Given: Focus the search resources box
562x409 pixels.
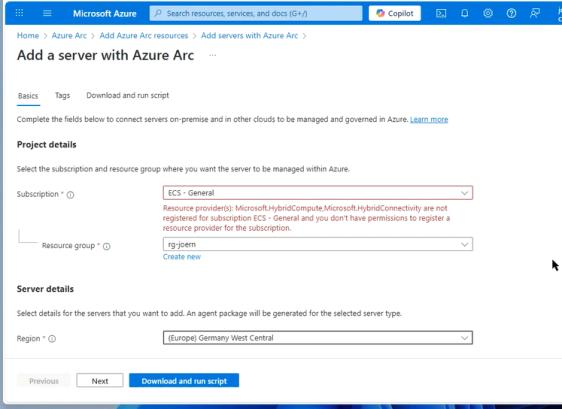Looking at the screenshot, I should click(256, 13).
